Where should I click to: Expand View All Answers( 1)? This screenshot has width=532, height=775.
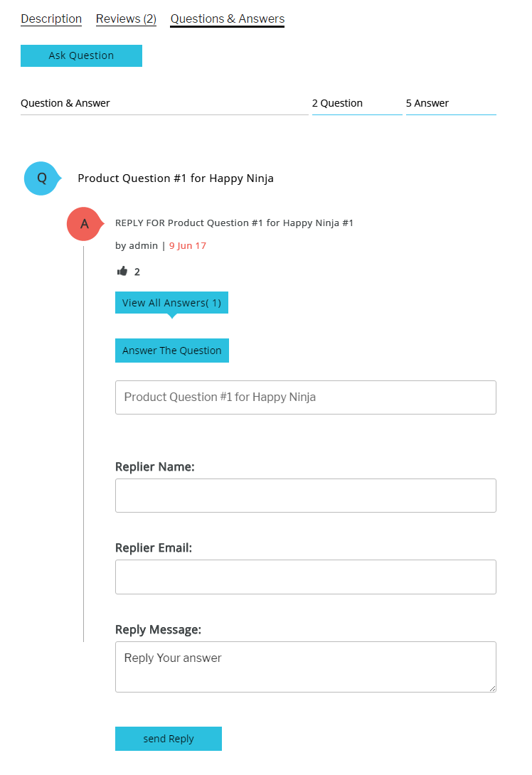pyautogui.click(x=171, y=302)
